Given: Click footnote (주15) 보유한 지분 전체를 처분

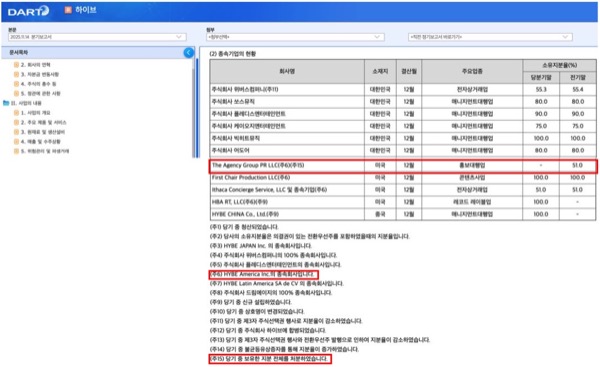Looking at the screenshot, I should 270,359.
